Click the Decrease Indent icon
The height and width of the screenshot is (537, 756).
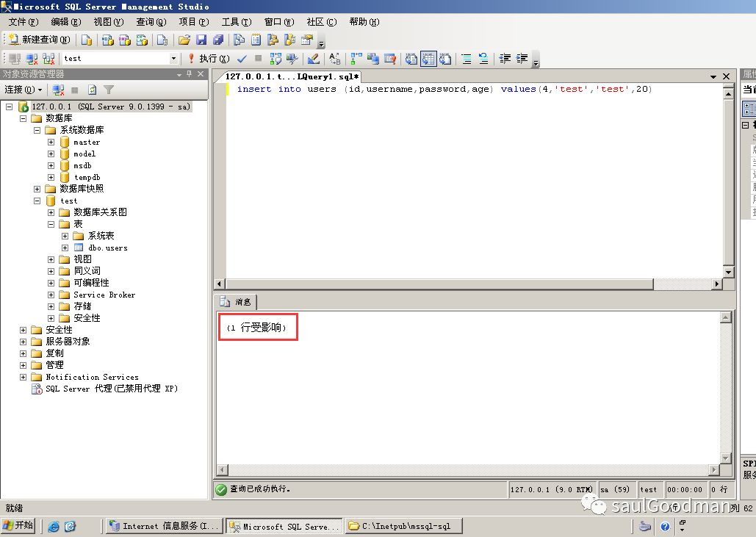505,58
